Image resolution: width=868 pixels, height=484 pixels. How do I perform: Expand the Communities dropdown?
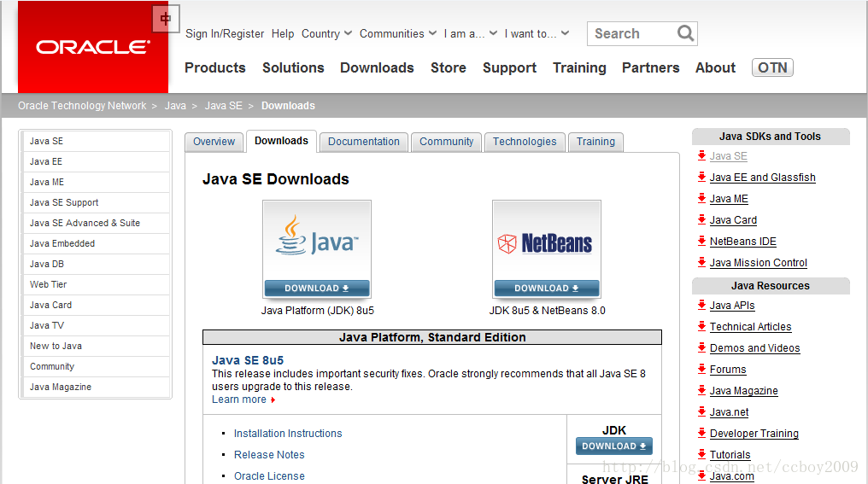point(398,34)
